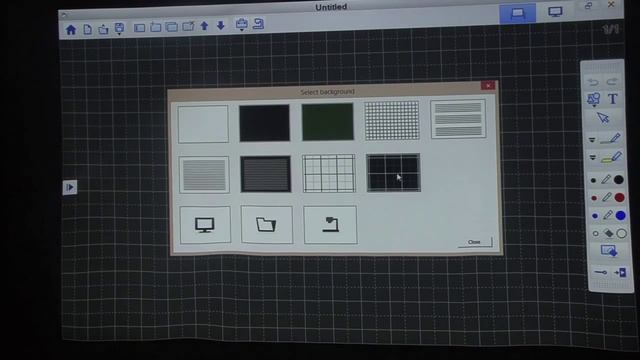Move page up with up arrow
This screenshot has height=360, width=640.
(x=204, y=26)
